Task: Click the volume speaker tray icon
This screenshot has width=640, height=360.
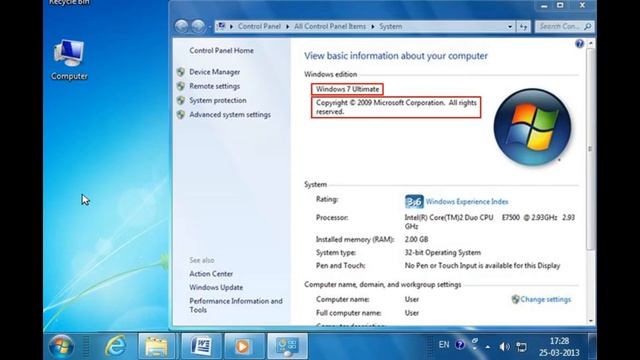Action: click(504, 347)
